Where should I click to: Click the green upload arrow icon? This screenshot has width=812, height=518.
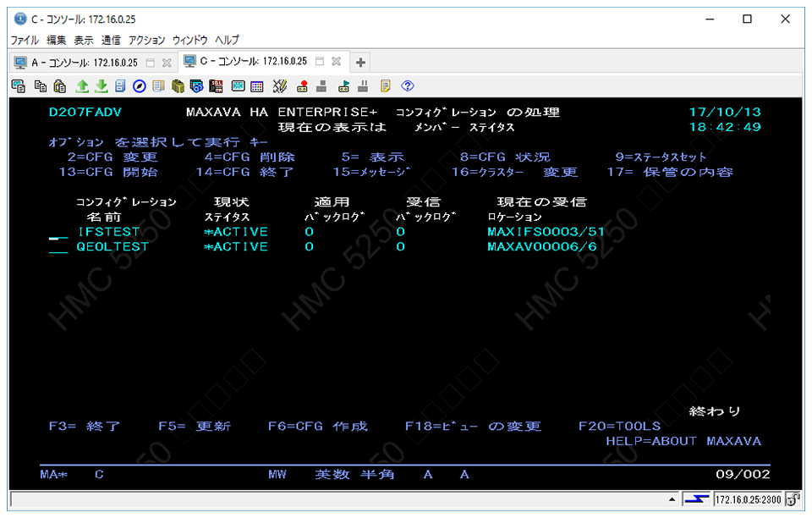click(82, 86)
